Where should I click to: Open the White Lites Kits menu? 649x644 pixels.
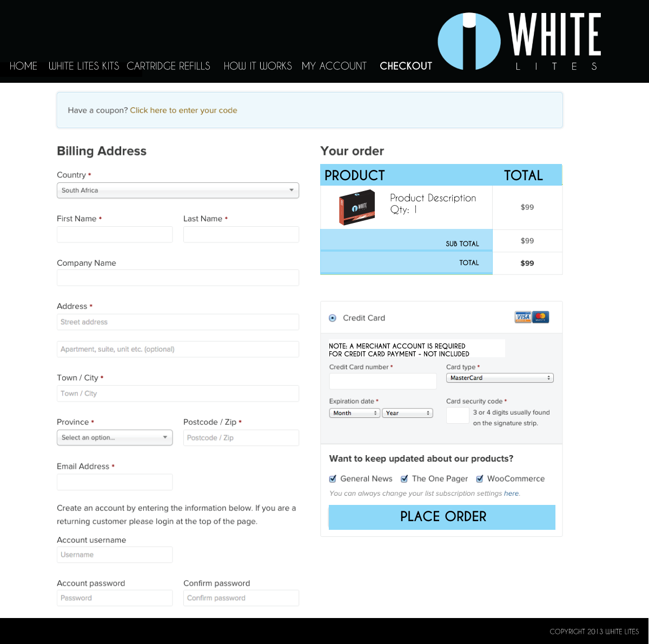point(84,66)
